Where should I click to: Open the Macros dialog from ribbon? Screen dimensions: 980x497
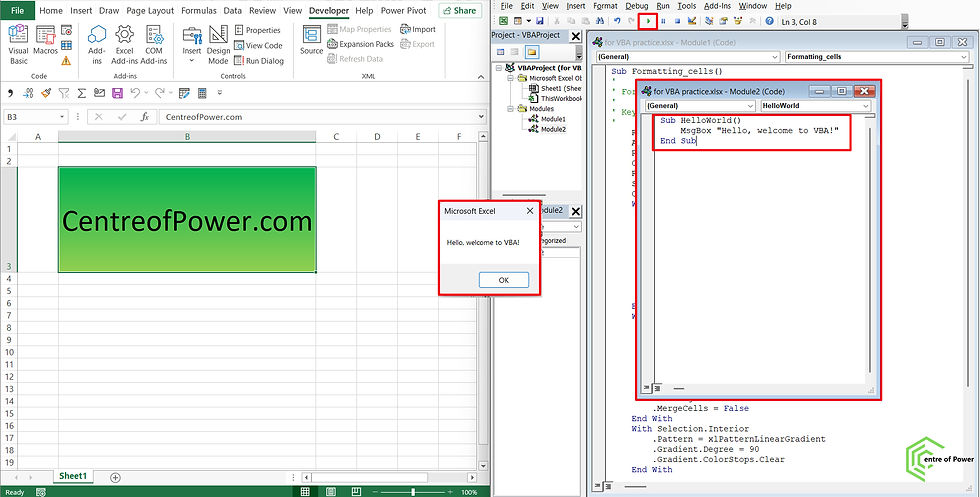pos(46,41)
